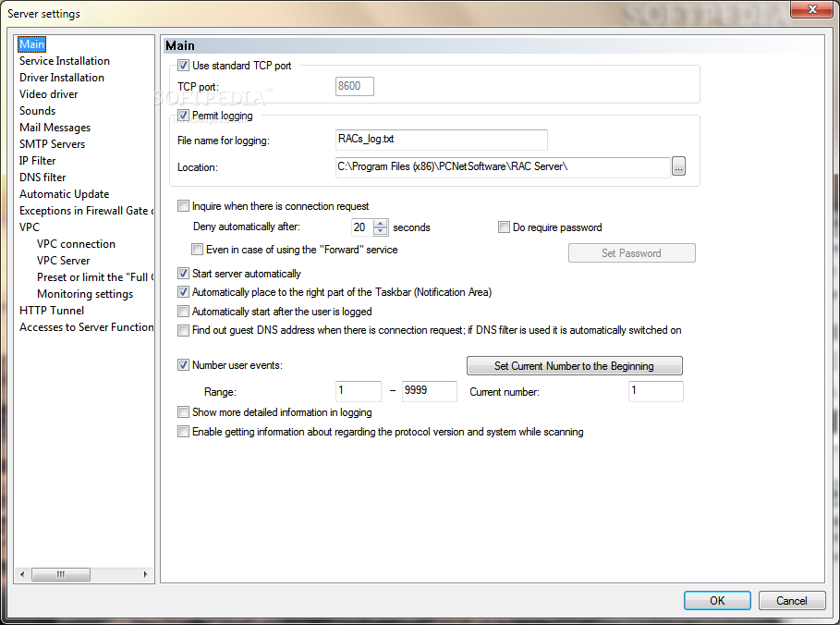The image size is (840, 625).
Task: Click the Range start field
Action: point(359,391)
